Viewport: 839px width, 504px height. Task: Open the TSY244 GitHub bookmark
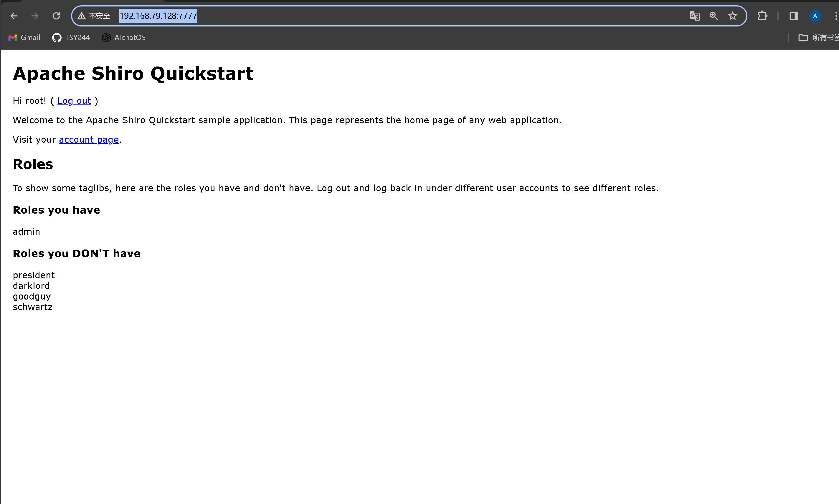click(x=71, y=38)
